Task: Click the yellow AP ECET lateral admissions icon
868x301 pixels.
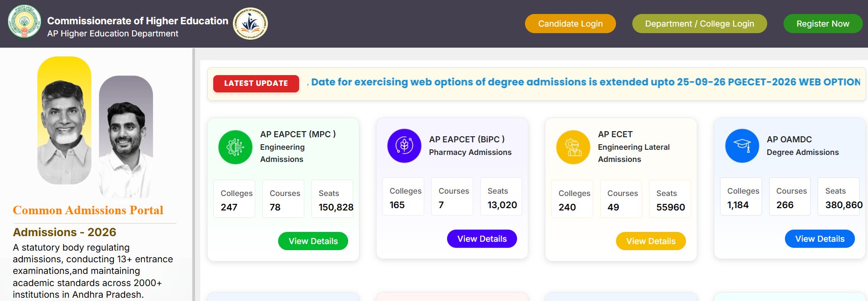Action: tap(573, 147)
